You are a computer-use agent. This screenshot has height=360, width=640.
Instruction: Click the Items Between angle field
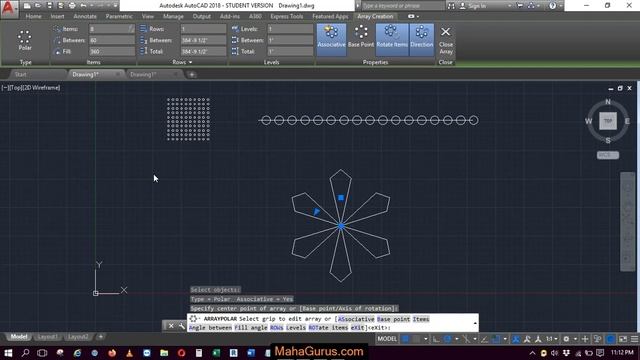click(x=111, y=40)
